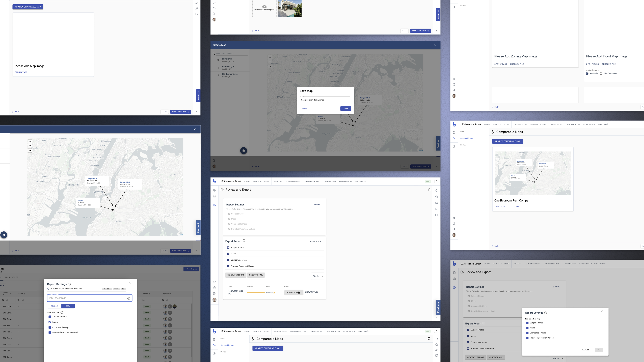644x362 pixels.
Task: Click cloud upload icon above Click or drag files
Action: [264, 7]
